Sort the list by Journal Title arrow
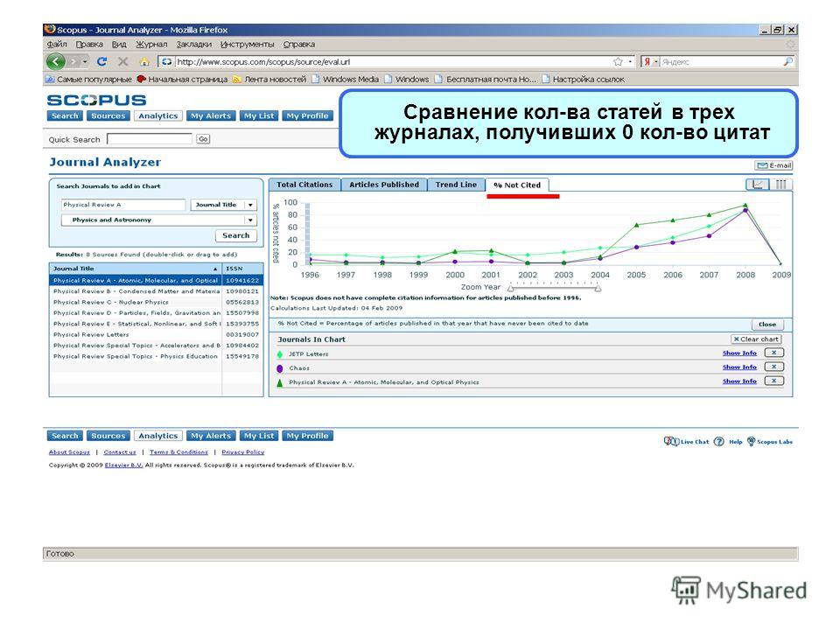Viewport: 840px width, 630px height. pos(215,269)
